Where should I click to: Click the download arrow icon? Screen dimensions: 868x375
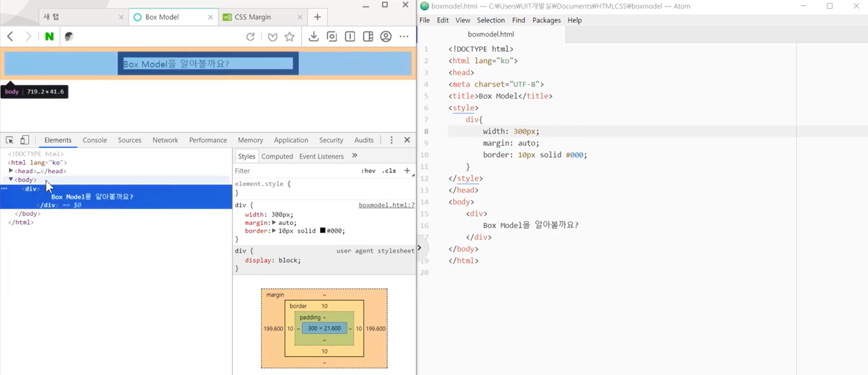(313, 36)
